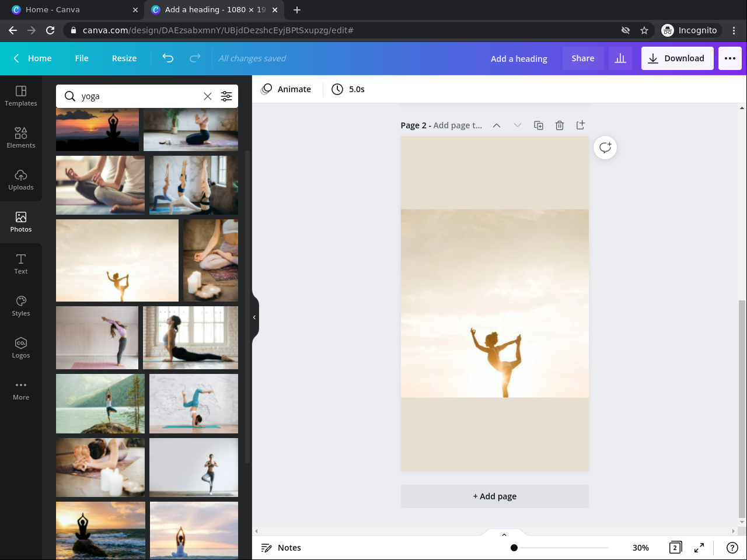Enter fullscreen presentation mode
This screenshot has width=747, height=560.
(699, 548)
